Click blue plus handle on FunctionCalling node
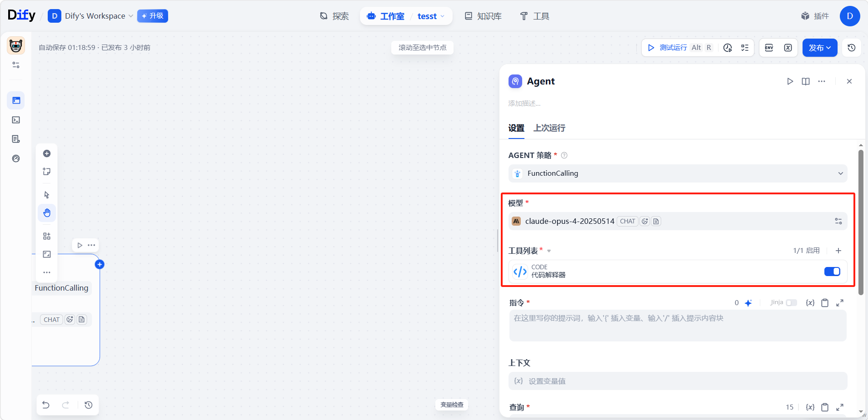Screen dimensions: 868x420 (100, 264)
